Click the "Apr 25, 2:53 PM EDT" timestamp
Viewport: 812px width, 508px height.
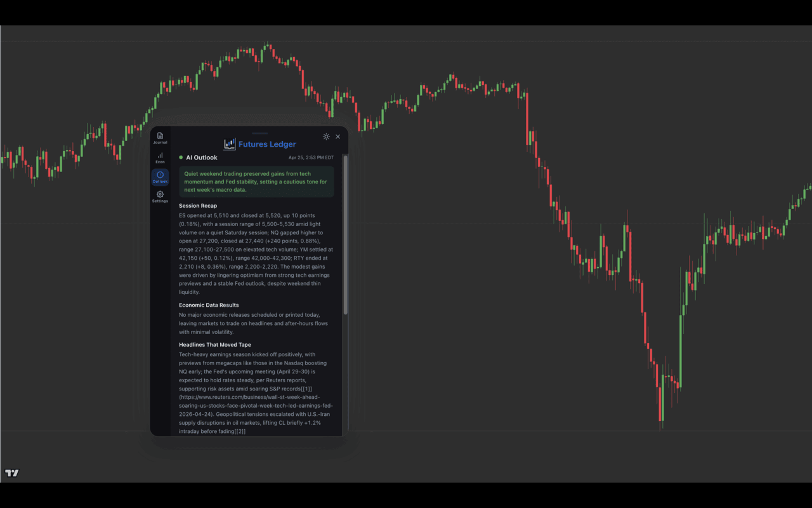coord(311,157)
